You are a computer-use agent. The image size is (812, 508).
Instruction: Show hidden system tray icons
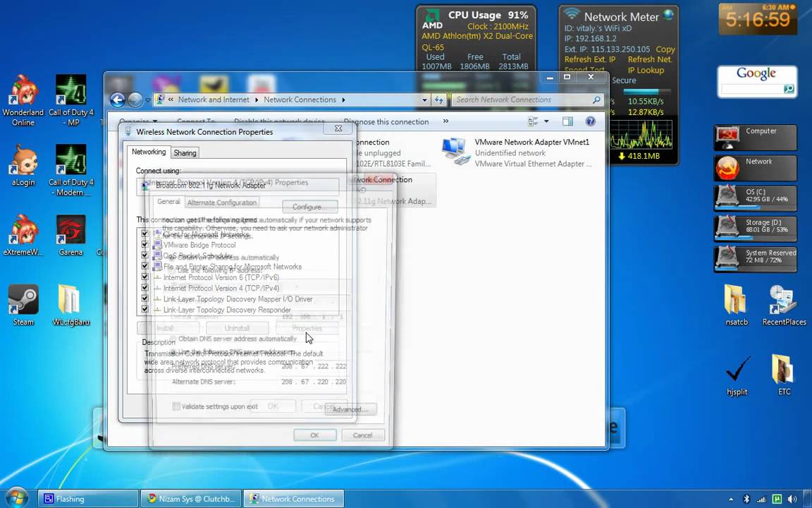click(731, 500)
